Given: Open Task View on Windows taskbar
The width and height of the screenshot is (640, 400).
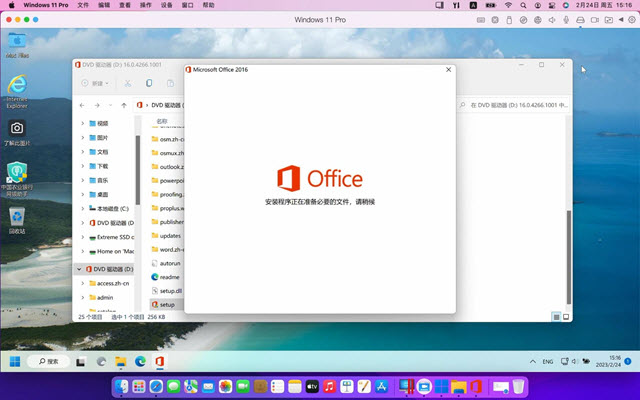Looking at the screenshot, I should pos(80,362).
